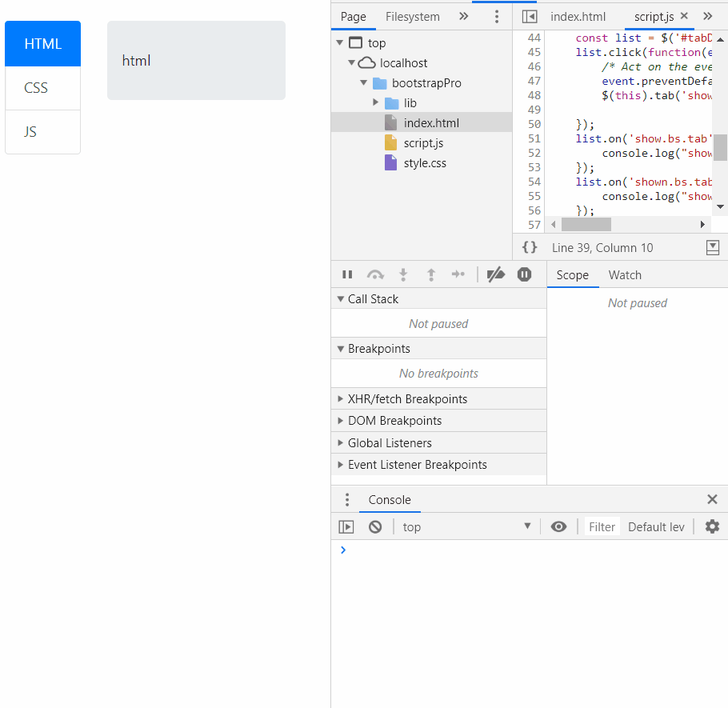This screenshot has height=708, width=728.
Task: Toggle pause on exceptions button
Action: (524, 274)
